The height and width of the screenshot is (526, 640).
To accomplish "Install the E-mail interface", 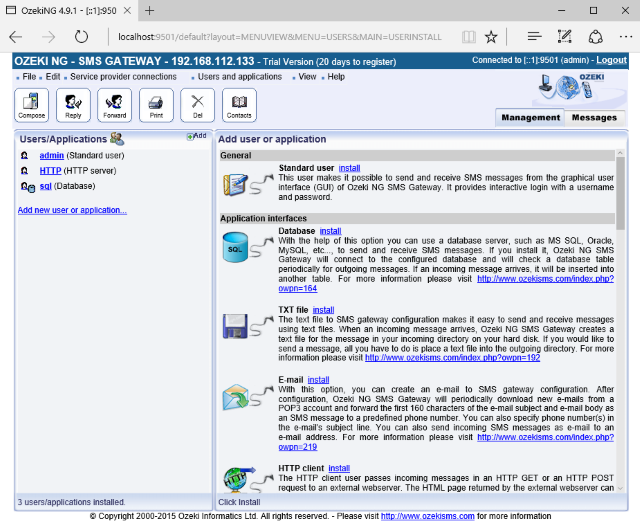I will (x=318, y=380).
